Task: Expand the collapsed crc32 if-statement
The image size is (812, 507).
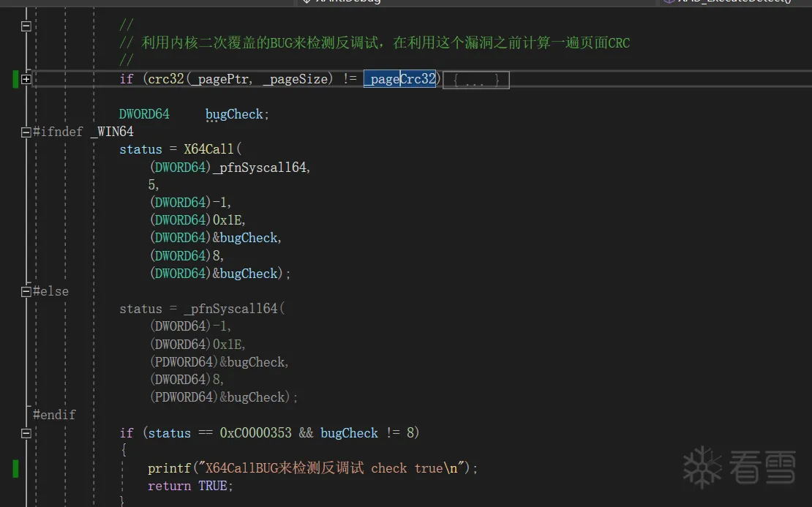Action: [26, 79]
